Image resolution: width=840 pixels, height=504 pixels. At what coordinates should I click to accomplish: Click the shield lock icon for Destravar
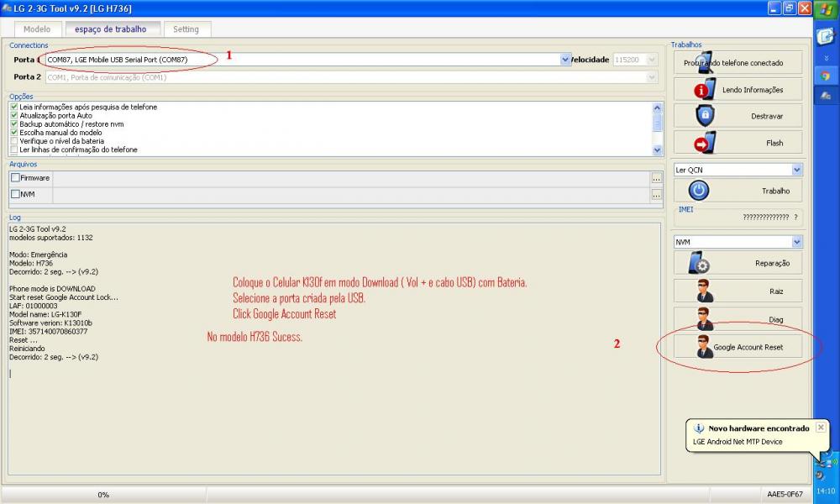pyautogui.click(x=705, y=116)
